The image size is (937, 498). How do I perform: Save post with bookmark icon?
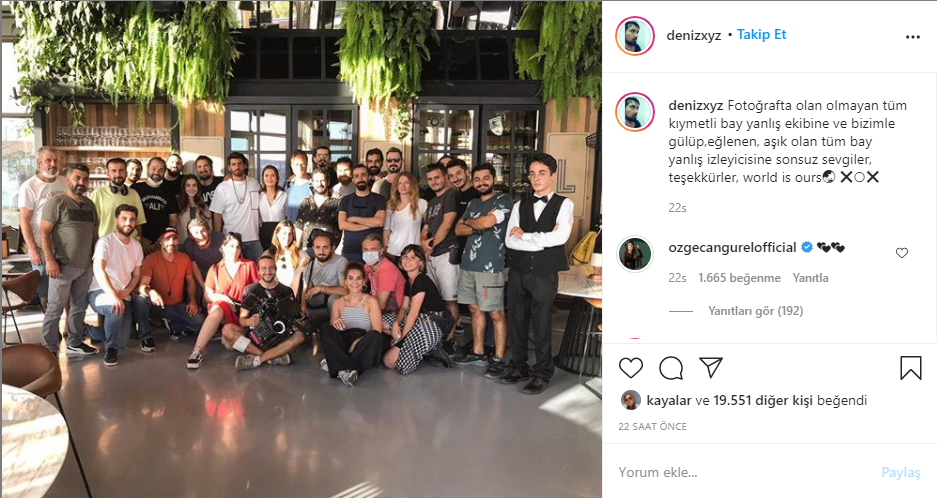point(911,368)
